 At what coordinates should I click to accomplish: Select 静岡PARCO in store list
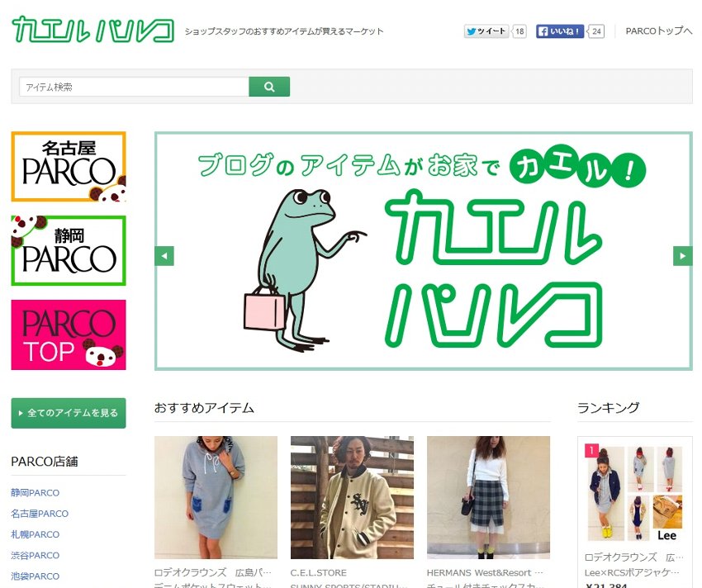pyautogui.click(x=35, y=492)
